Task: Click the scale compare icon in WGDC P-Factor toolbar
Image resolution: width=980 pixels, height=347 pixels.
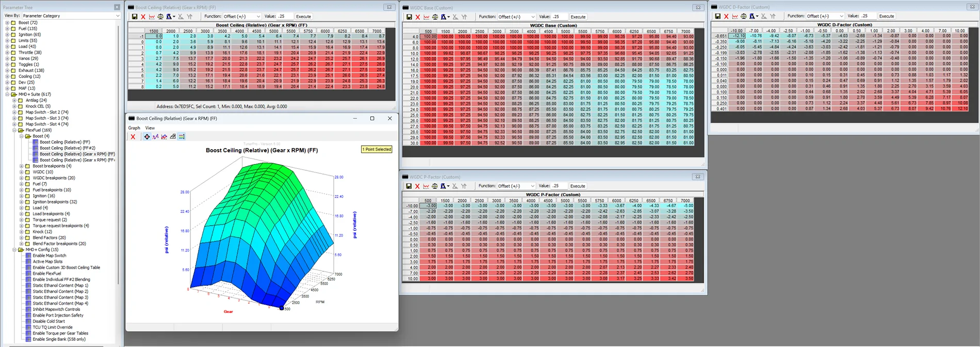Action: click(x=434, y=186)
